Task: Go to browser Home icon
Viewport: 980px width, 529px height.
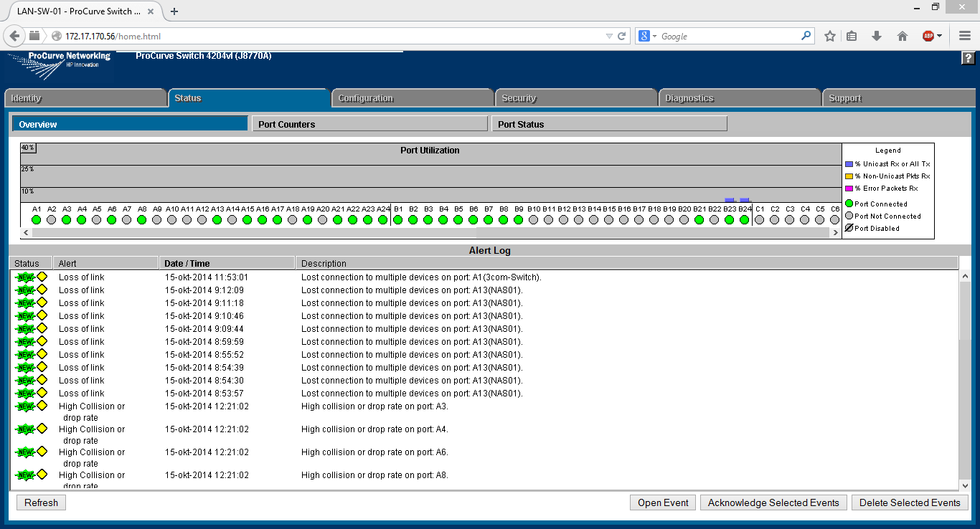Action: [903, 36]
